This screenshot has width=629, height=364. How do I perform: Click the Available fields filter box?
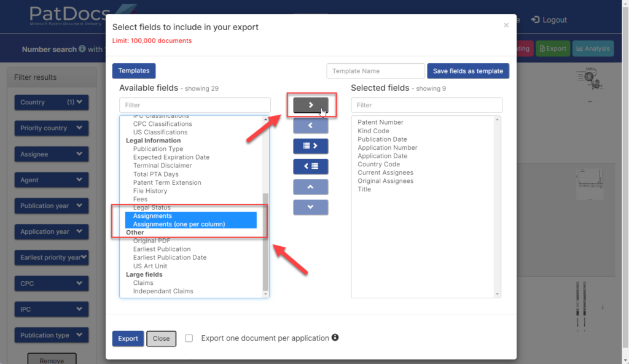coord(195,105)
